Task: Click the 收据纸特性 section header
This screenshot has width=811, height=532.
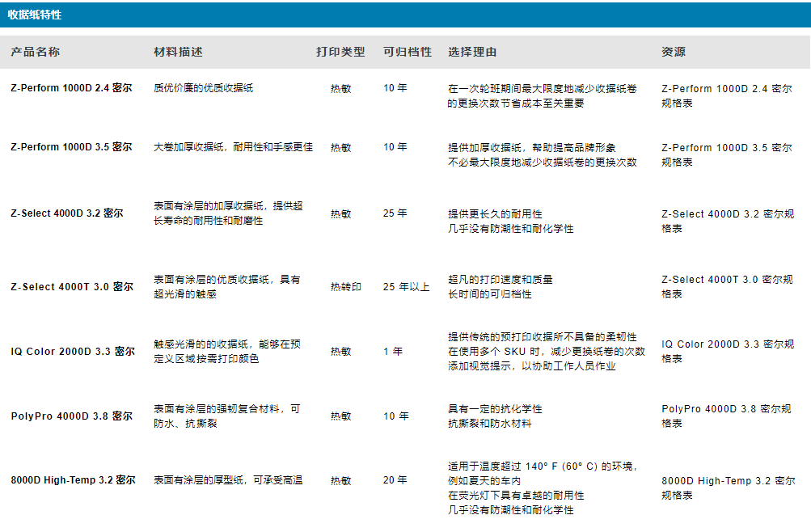Action: point(35,15)
